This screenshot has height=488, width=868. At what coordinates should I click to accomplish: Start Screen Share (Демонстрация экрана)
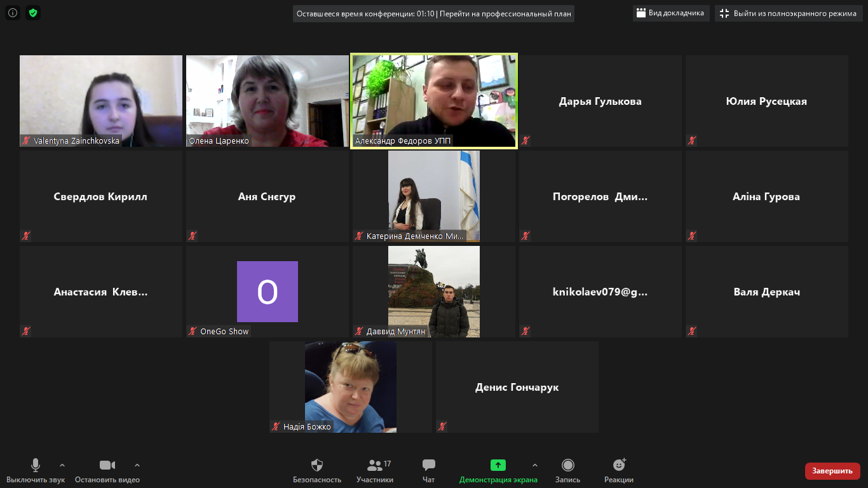[x=498, y=466]
